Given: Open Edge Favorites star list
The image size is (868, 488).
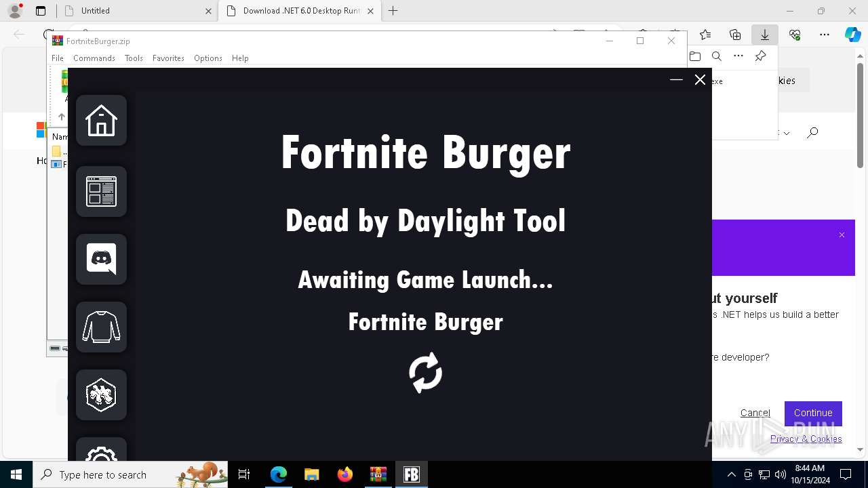Looking at the screenshot, I should [x=705, y=35].
